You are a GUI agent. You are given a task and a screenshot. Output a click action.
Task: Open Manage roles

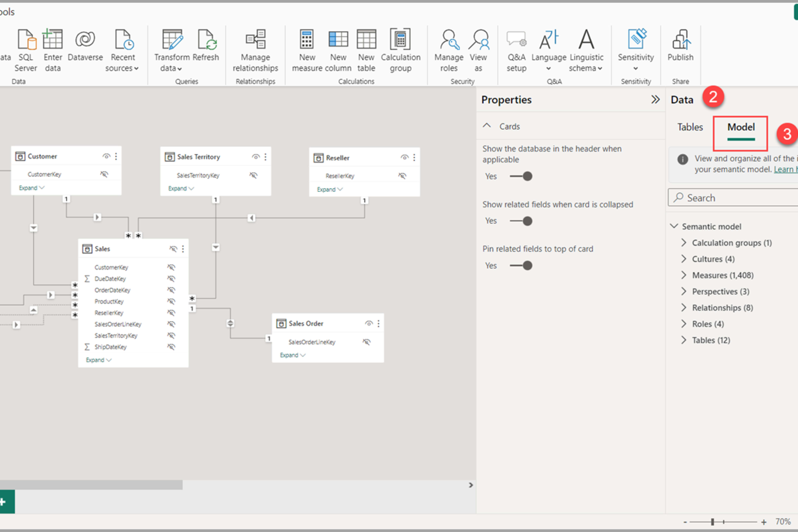pos(449,50)
